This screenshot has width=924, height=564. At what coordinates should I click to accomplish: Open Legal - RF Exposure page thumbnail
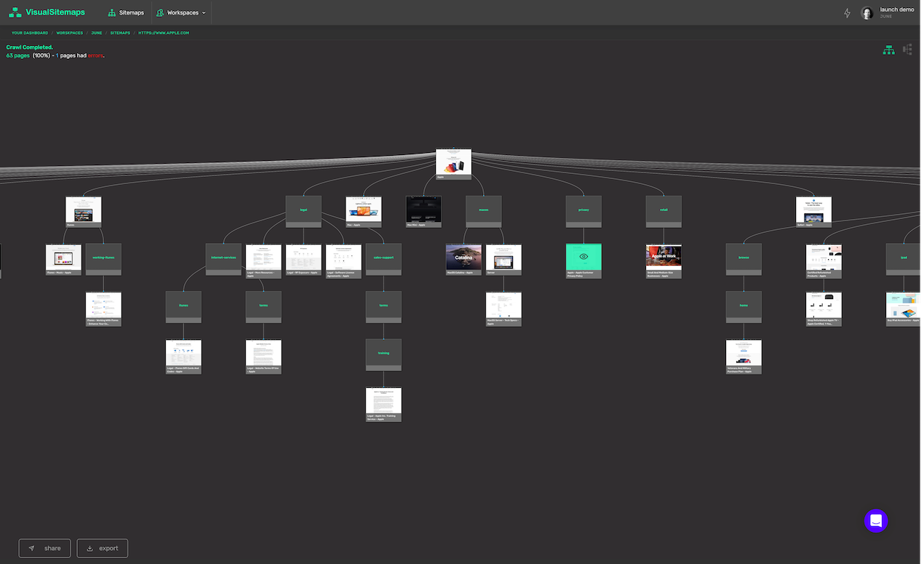tap(303, 260)
